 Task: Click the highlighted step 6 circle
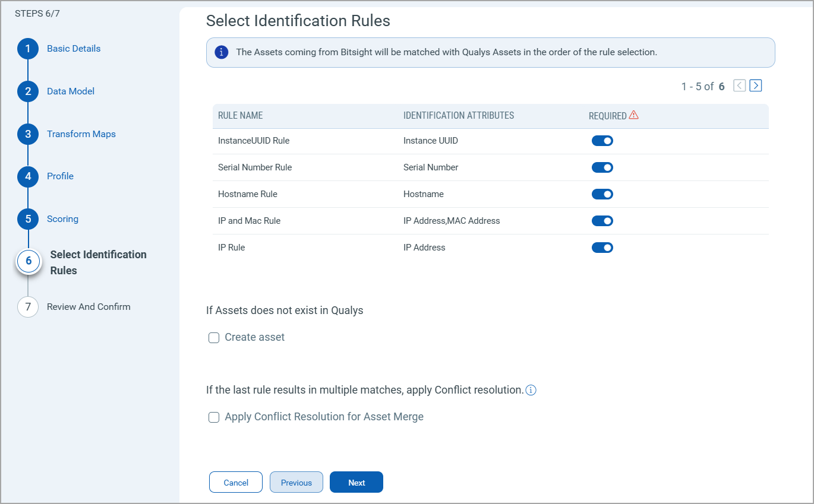pyautogui.click(x=29, y=261)
